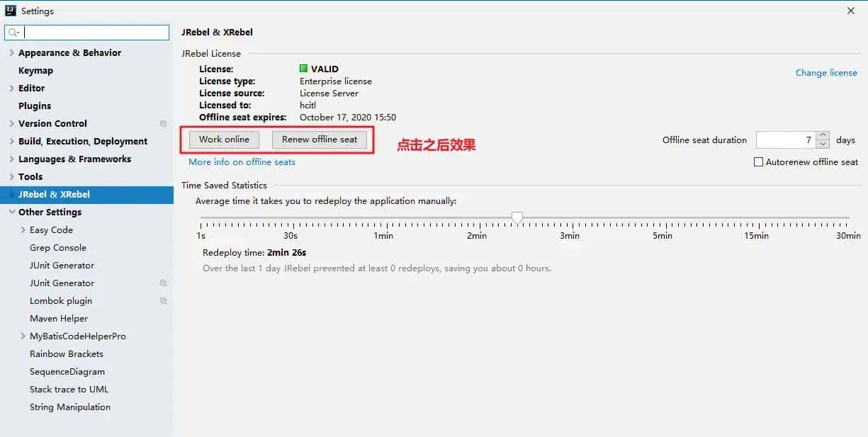Click the project-level icon beside Lombok plugin
The width and height of the screenshot is (868, 437).
point(163,301)
